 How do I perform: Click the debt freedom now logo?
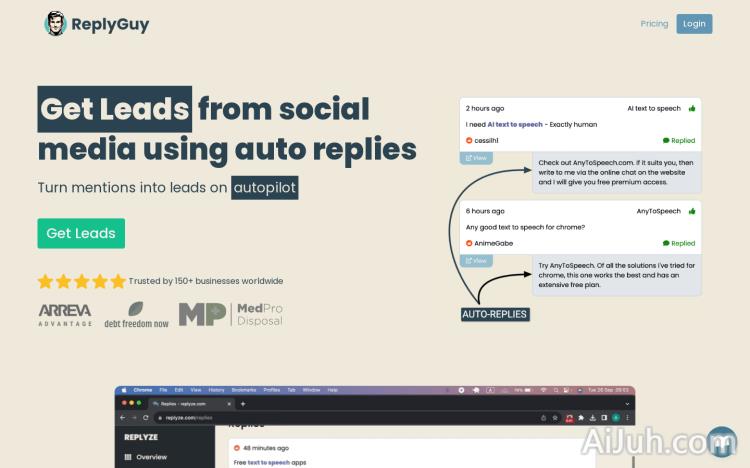136,315
